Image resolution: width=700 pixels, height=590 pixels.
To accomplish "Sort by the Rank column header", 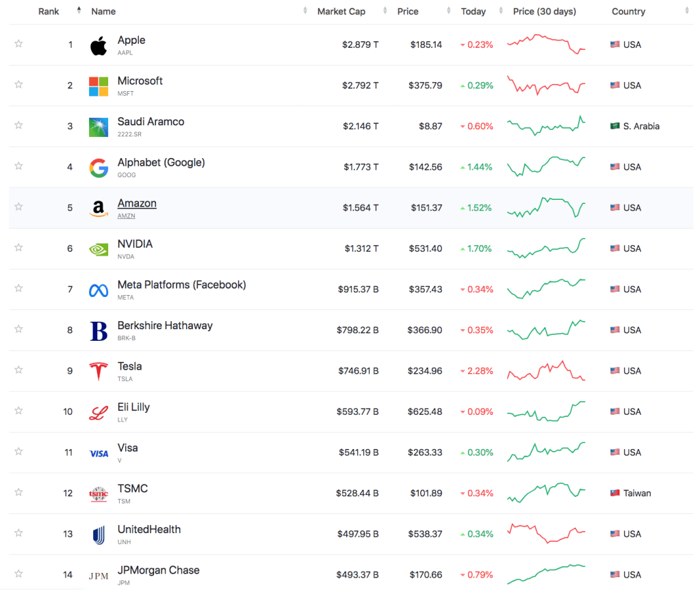I will pos(49,12).
